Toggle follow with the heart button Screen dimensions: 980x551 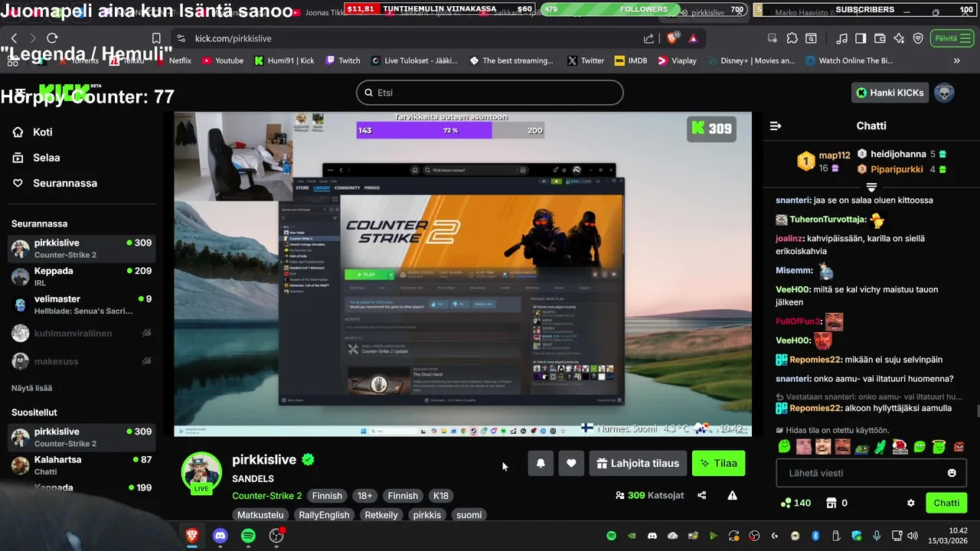[x=571, y=463]
